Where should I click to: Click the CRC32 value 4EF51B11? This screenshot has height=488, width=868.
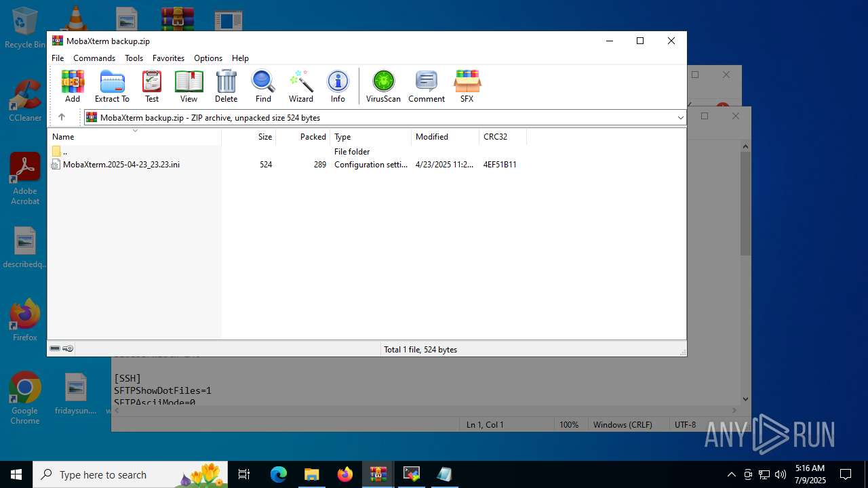[x=500, y=165]
